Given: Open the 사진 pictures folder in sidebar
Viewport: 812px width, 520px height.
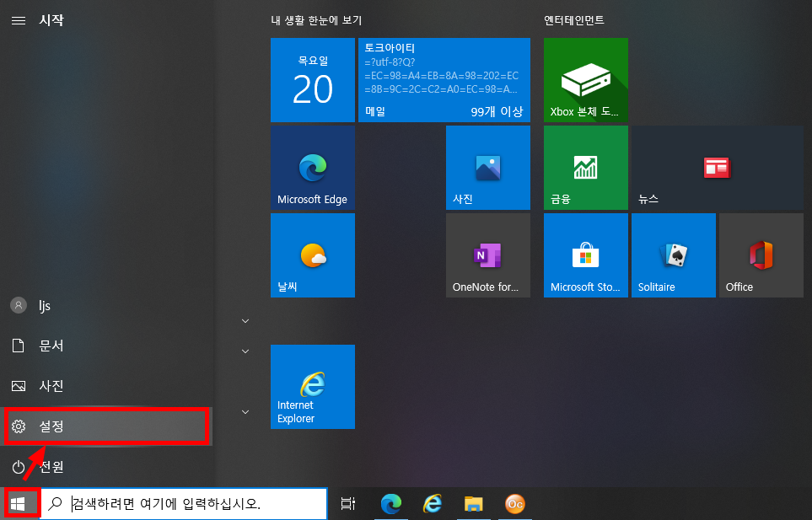Looking at the screenshot, I should pyautogui.click(x=106, y=385).
